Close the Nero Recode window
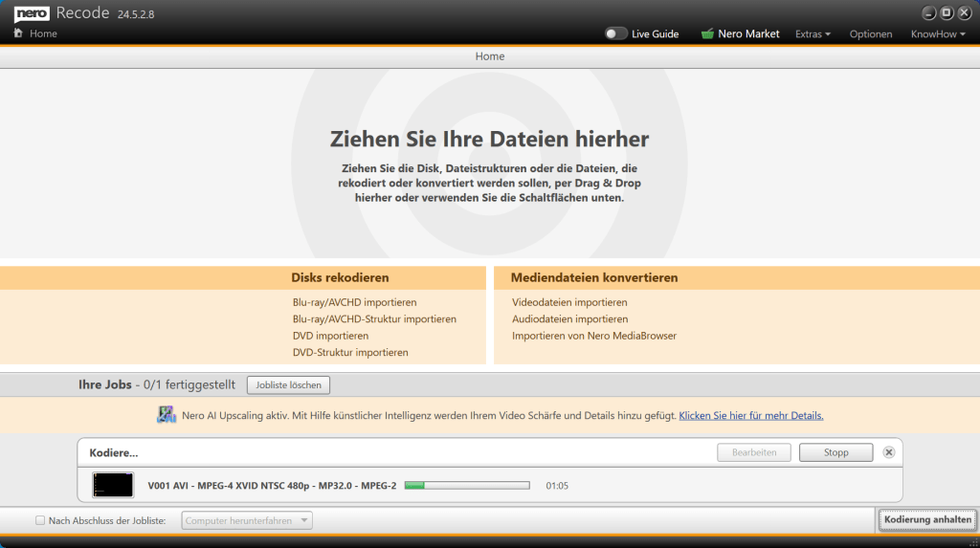Viewport: 980px width, 548px height. (x=965, y=12)
